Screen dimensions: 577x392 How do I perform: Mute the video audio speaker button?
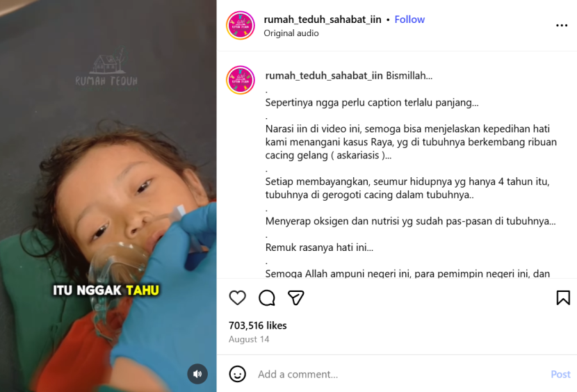point(197,374)
